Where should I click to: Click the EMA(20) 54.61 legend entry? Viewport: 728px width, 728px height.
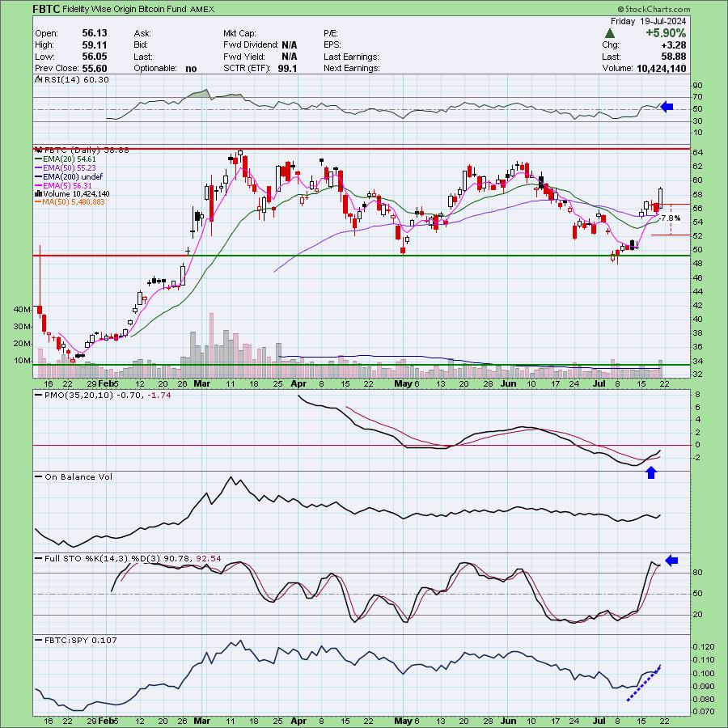point(70,159)
